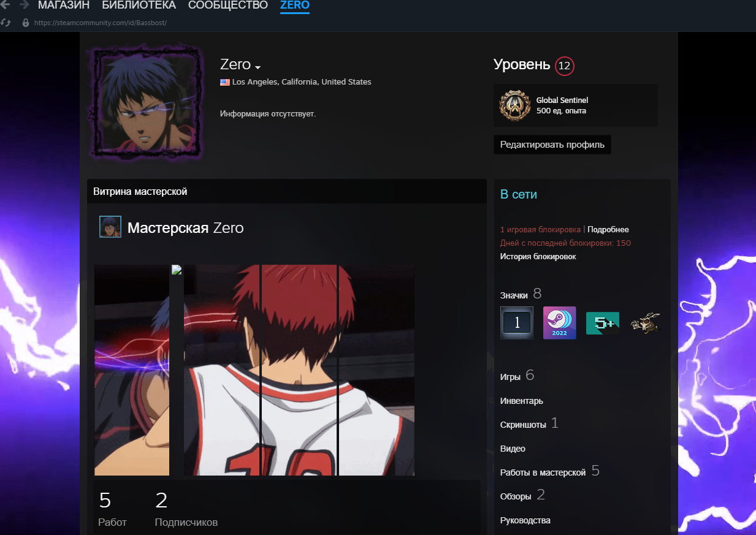Click the 1 игровая блокировка text

click(540, 230)
